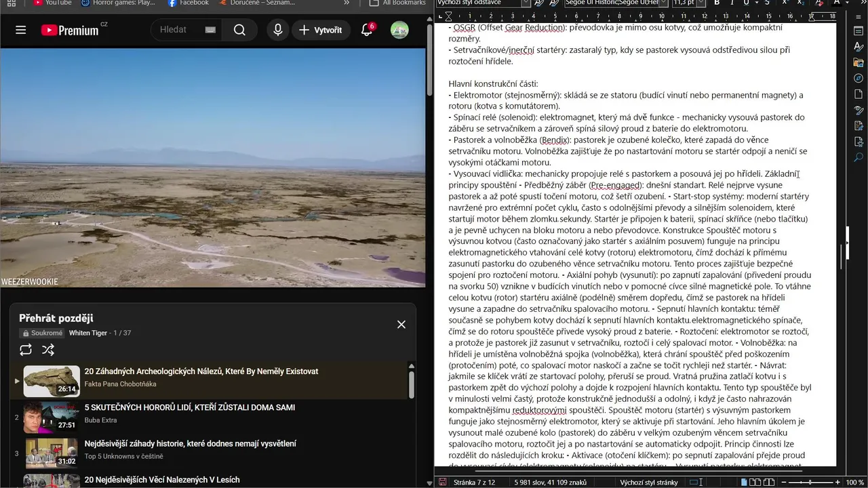This screenshot has width=868, height=488.
Task: Toggle Underline formatting in Writer
Action: point(746,3)
